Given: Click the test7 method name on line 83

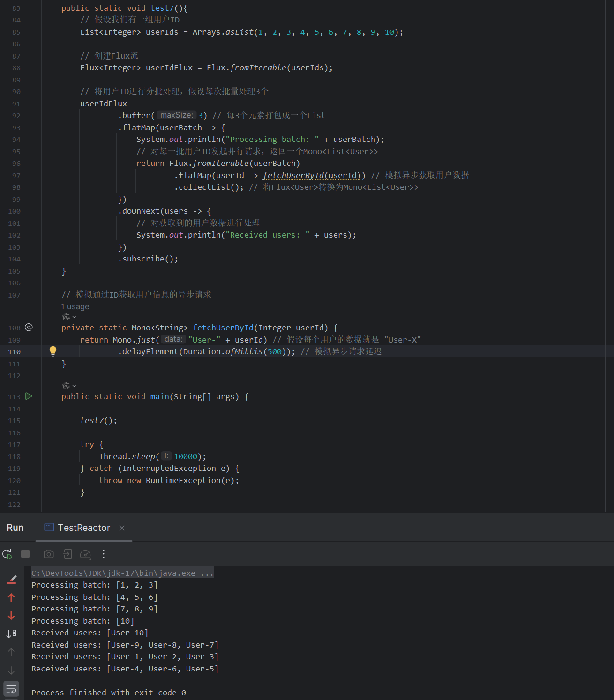Looking at the screenshot, I should [x=162, y=8].
